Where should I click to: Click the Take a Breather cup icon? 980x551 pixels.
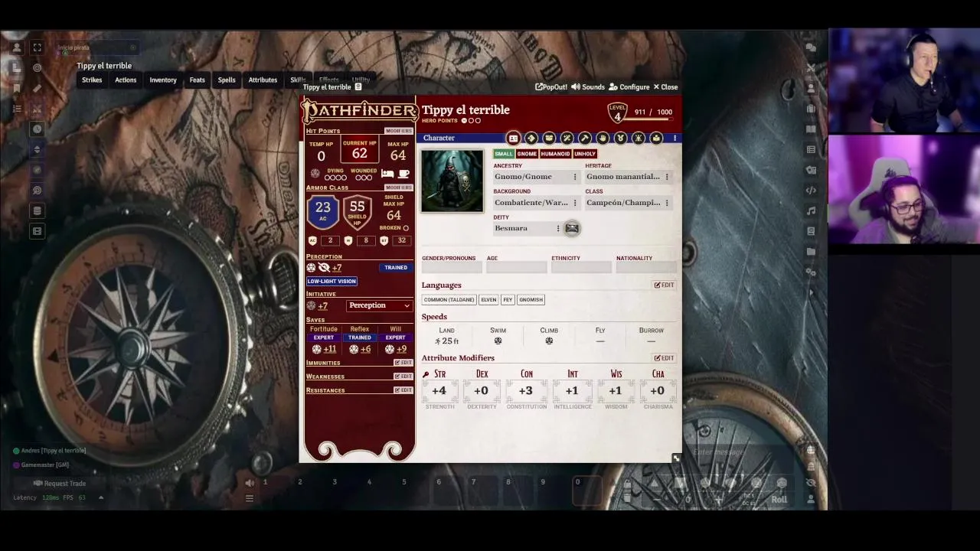click(x=403, y=174)
